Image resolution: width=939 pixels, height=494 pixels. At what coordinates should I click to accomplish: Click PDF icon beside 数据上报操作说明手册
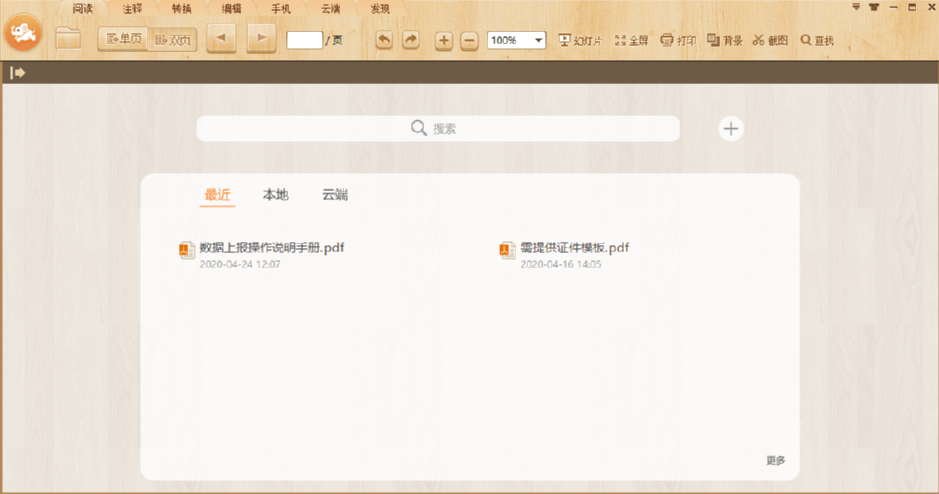(x=187, y=250)
